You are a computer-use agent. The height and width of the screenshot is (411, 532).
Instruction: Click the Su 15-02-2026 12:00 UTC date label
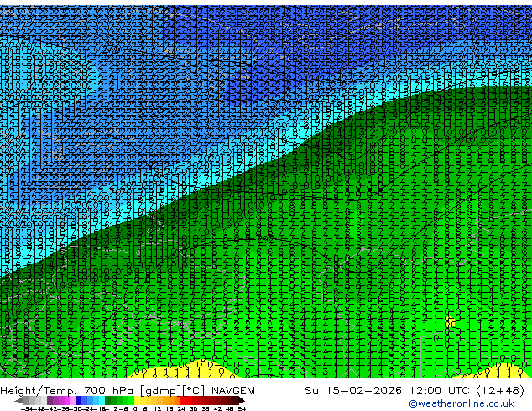click(x=415, y=391)
